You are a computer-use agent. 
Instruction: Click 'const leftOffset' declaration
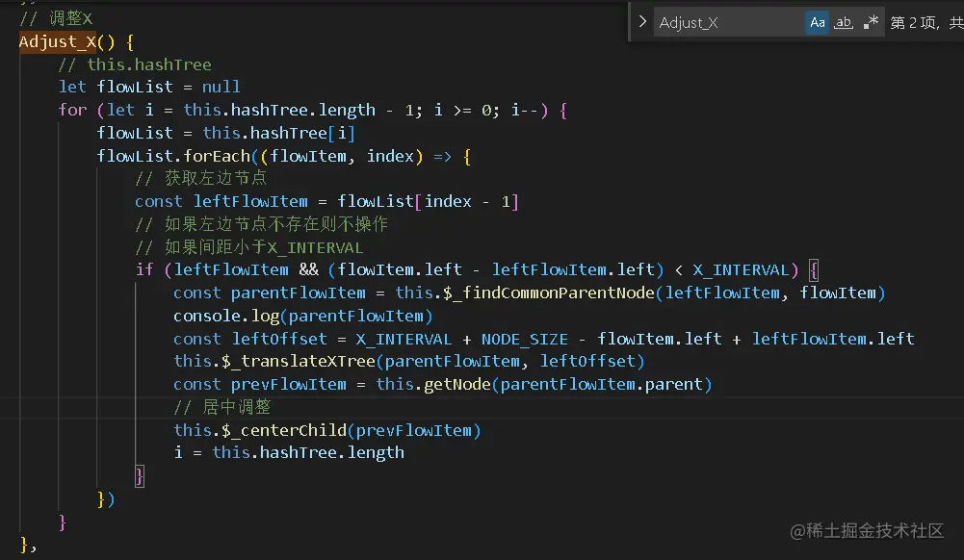pos(250,339)
